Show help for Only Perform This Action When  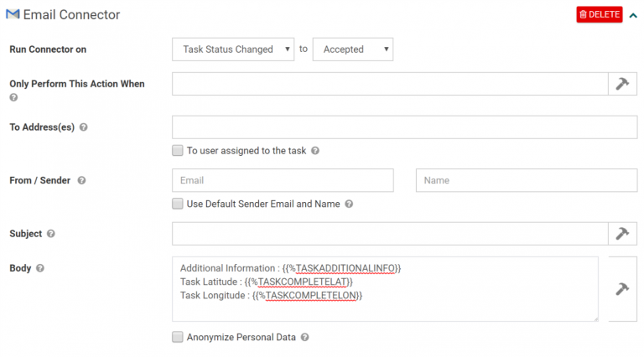(13, 98)
